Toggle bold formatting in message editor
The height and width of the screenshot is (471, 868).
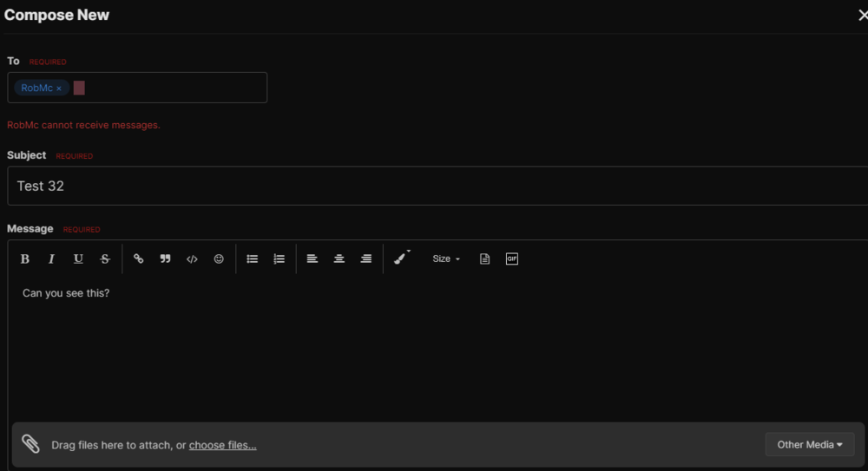[x=25, y=258]
